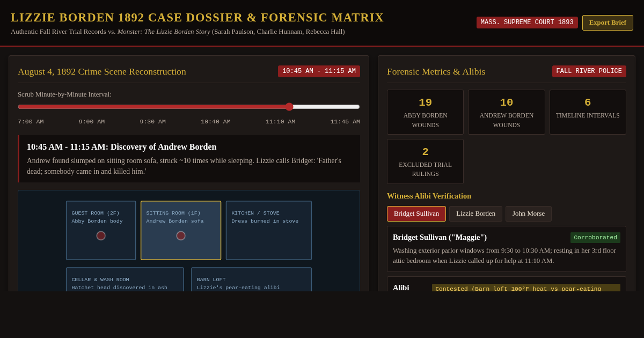This screenshot has width=644, height=338.
Task: Click the 6 Timeline Intervals metric card
Action: 588,112
